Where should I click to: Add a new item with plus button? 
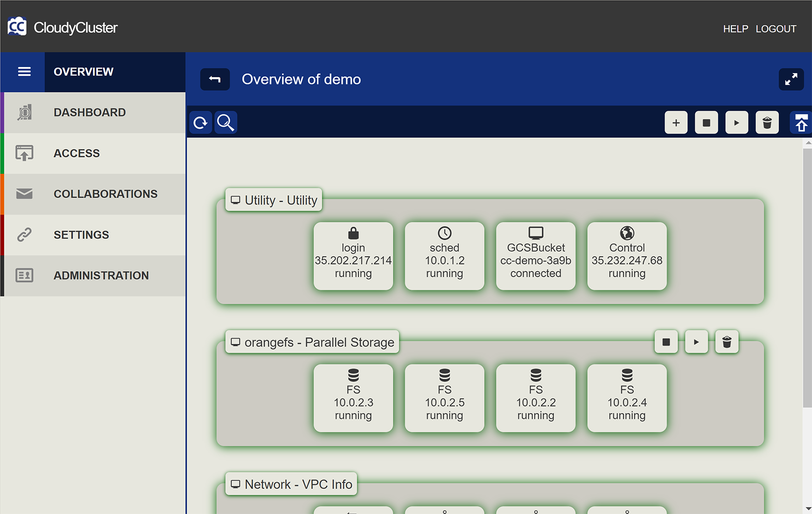pyautogui.click(x=676, y=122)
